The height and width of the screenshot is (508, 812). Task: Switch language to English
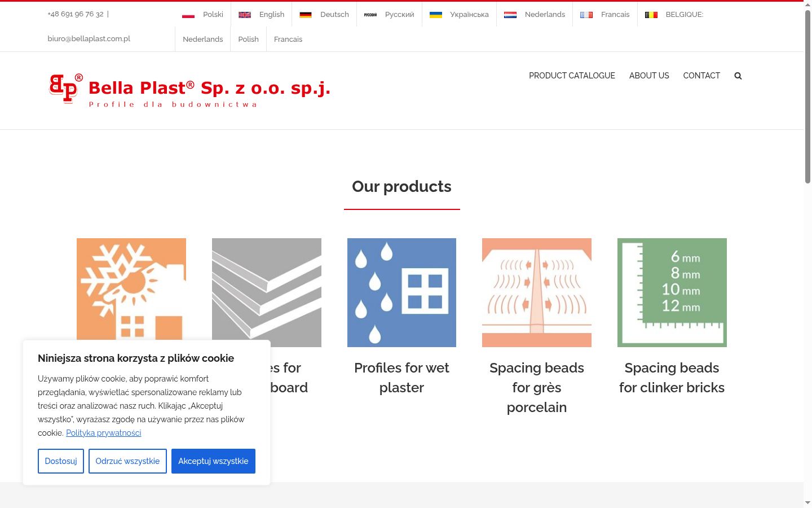click(x=272, y=15)
